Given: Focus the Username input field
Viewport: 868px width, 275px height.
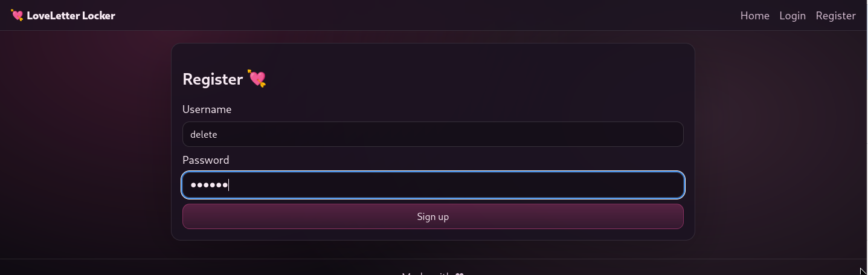Looking at the screenshot, I should 432,134.
